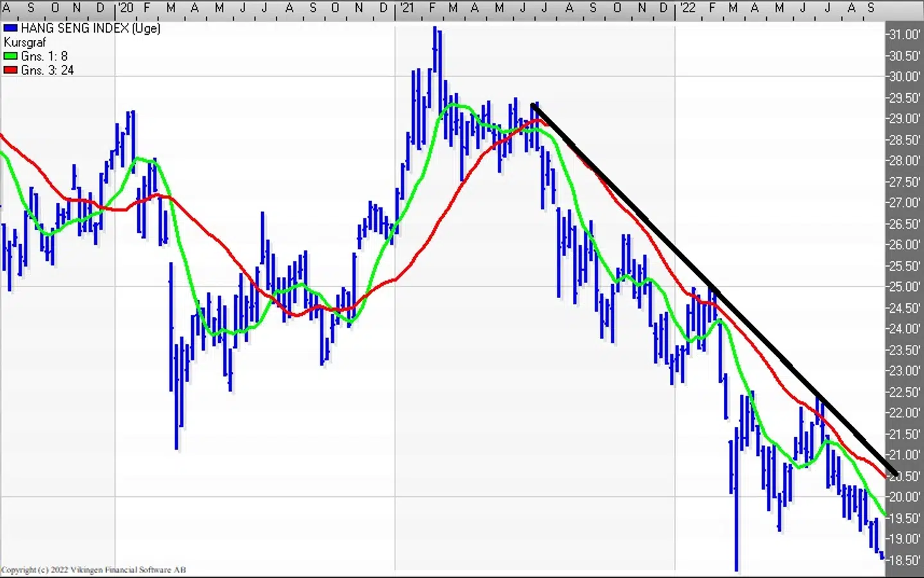Click the 18.50 price level label
This screenshot has width=924, height=578.
[905, 560]
